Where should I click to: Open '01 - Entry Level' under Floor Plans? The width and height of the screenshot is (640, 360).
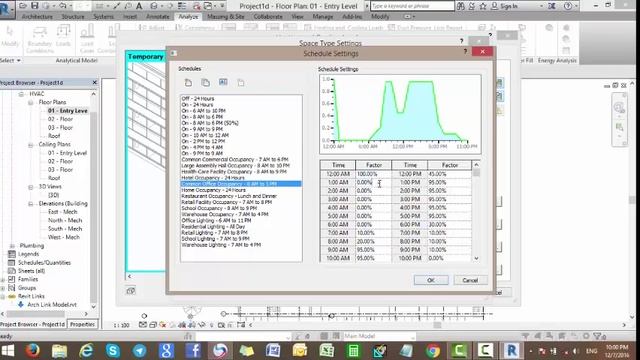click(68, 111)
